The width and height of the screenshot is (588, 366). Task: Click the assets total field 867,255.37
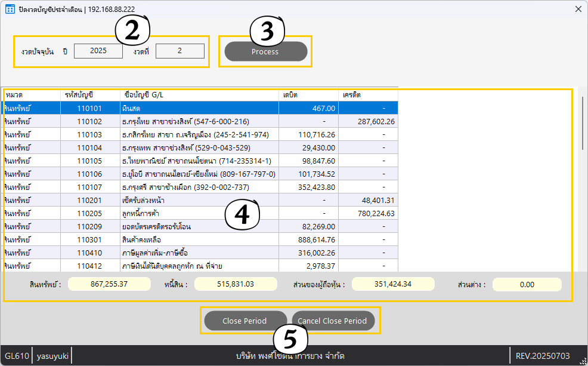click(109, 284)
